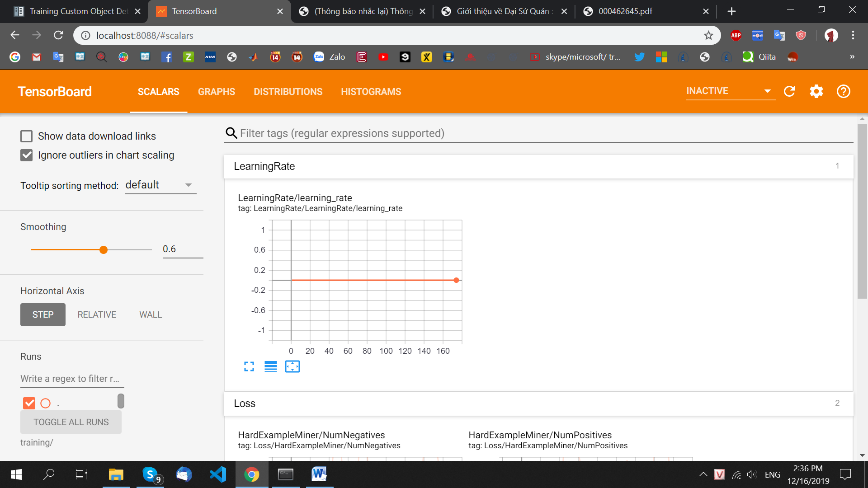This screenshot has width=868, height=488.
Task: Click runs list scrollbar handle
Action: (x=121, y=401)
